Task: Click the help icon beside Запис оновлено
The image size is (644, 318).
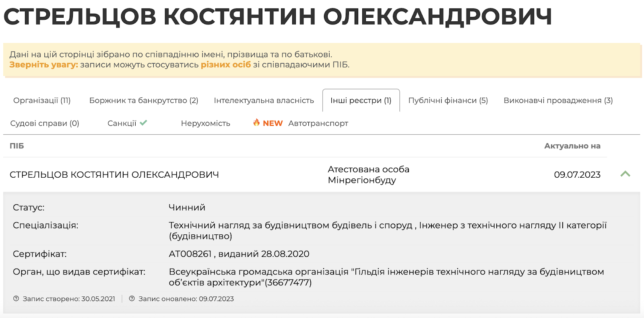Action: coord(132,299)
